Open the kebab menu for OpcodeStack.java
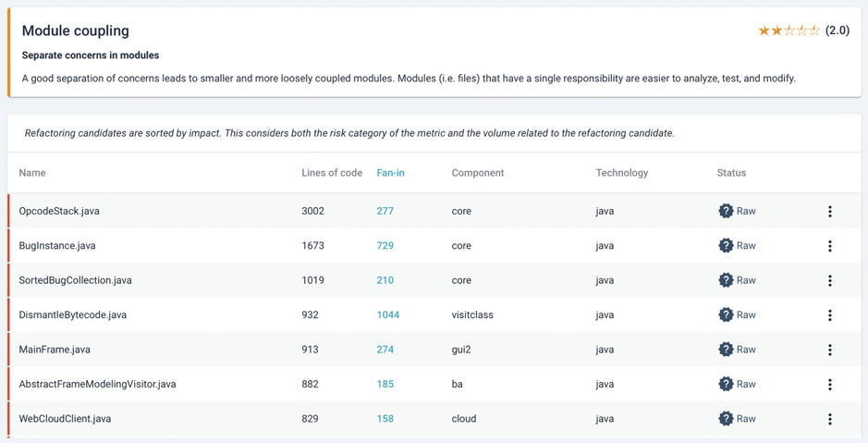 tap(829, 211)
